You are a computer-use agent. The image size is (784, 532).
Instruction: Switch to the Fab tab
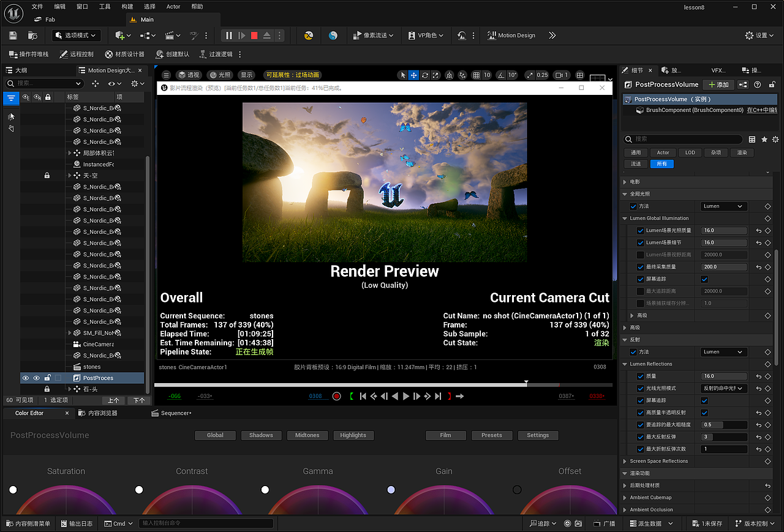(45, 20)
